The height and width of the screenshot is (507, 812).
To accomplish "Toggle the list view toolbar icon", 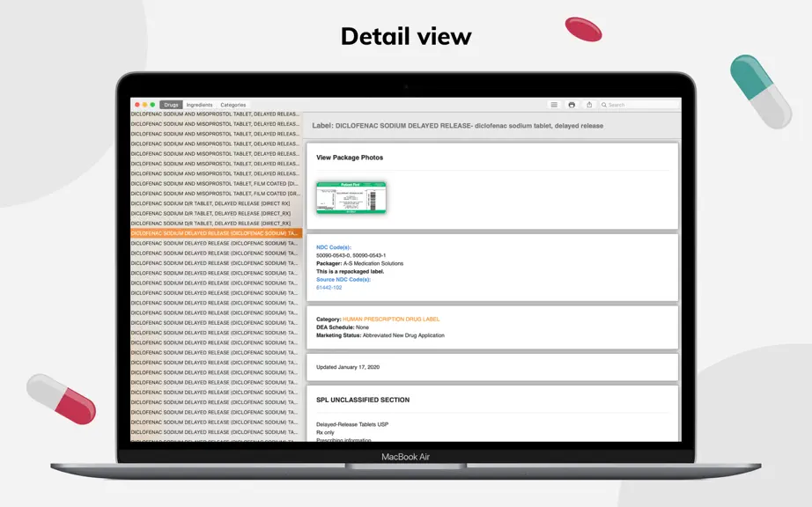I will point(554,105).
